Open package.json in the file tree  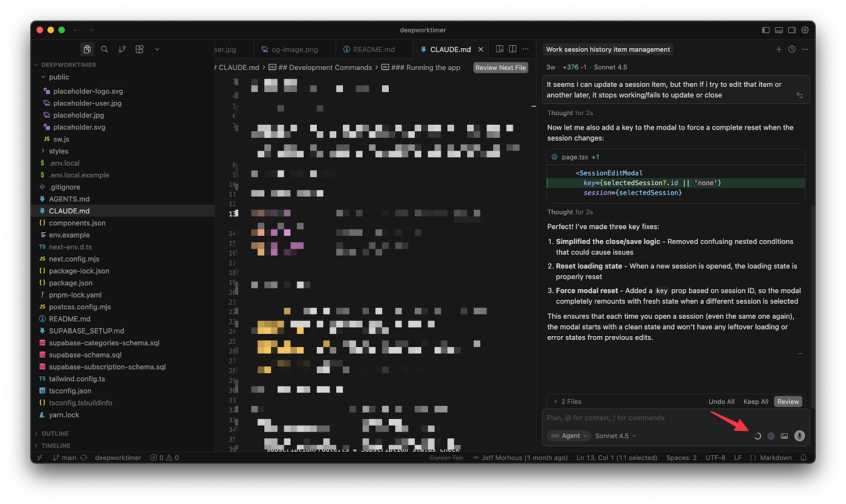tap(70, 283)
